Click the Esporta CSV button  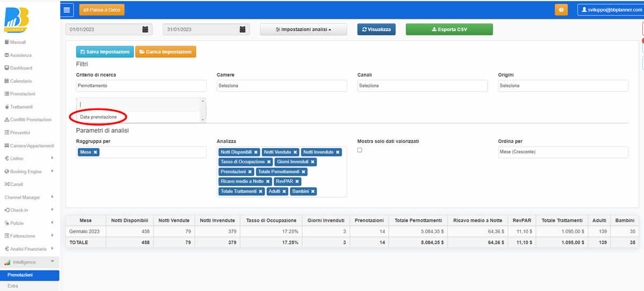coord(449,30)
